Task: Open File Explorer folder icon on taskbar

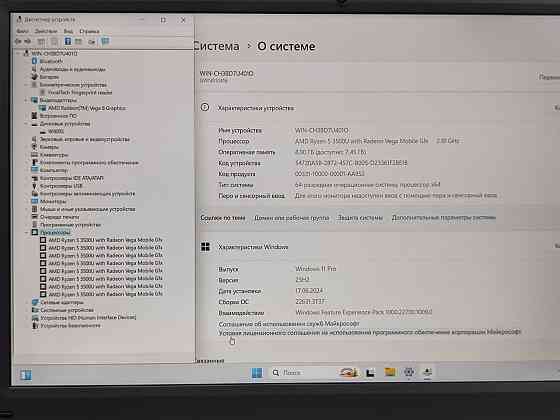Action: pyautogui.click(x=390, y=372)
